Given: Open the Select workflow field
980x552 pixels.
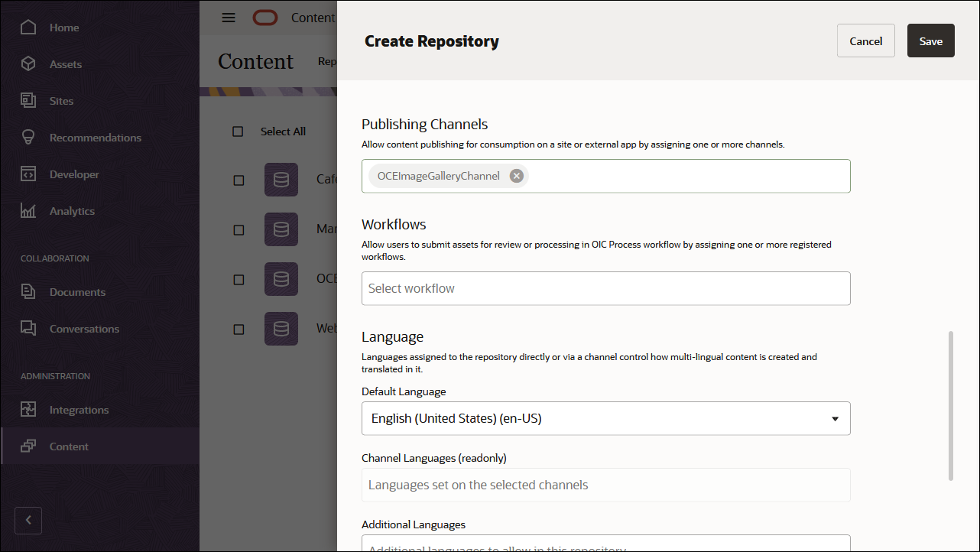Looking at the screenshot, I should [605, 288].
